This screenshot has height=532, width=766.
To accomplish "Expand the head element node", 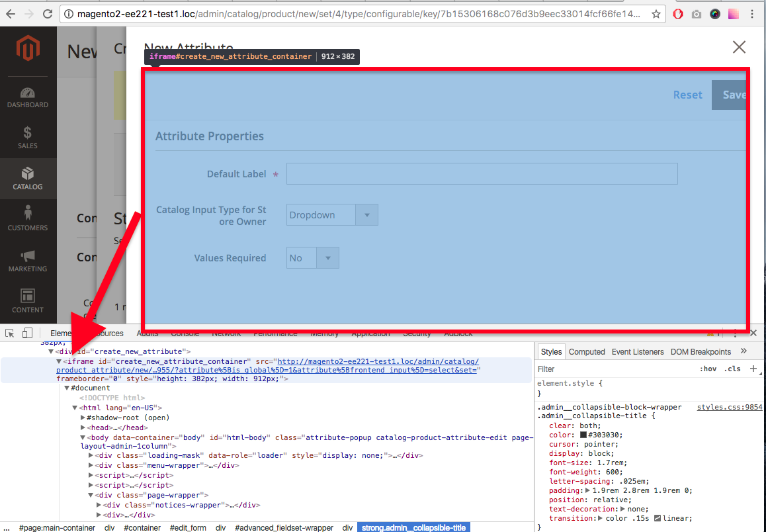I will [83, 427].
